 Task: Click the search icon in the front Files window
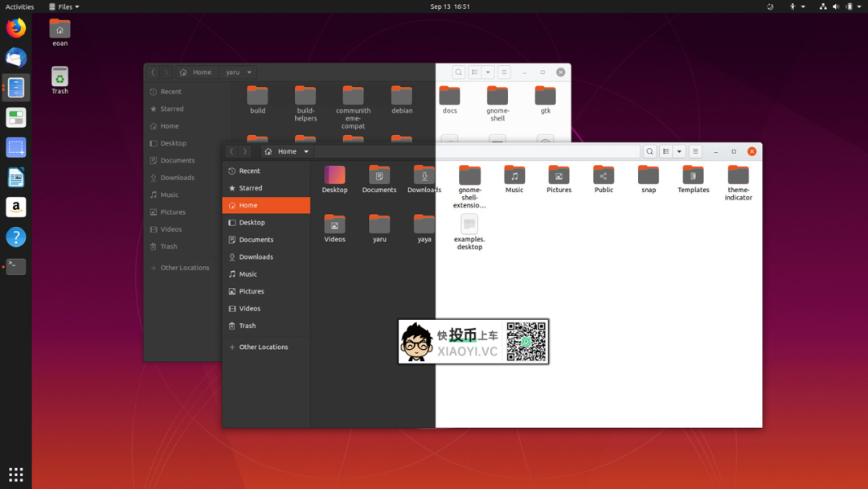649,151
